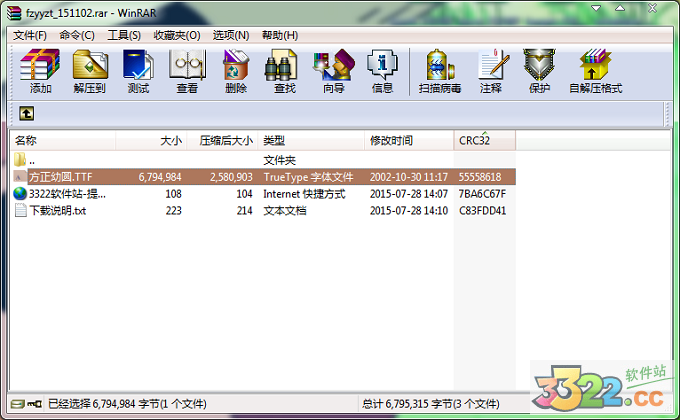Open the 命令(C) menu

(77, 35)
